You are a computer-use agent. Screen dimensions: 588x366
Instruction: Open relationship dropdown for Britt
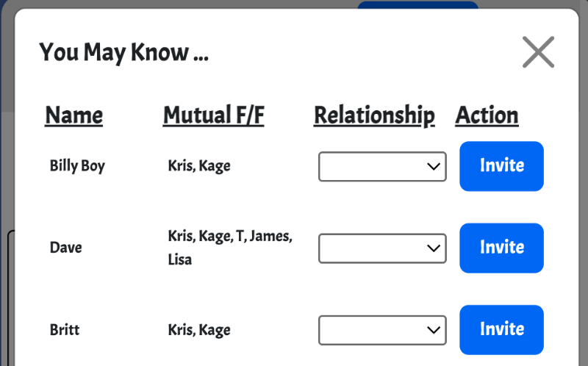click(x=381, y=330)
